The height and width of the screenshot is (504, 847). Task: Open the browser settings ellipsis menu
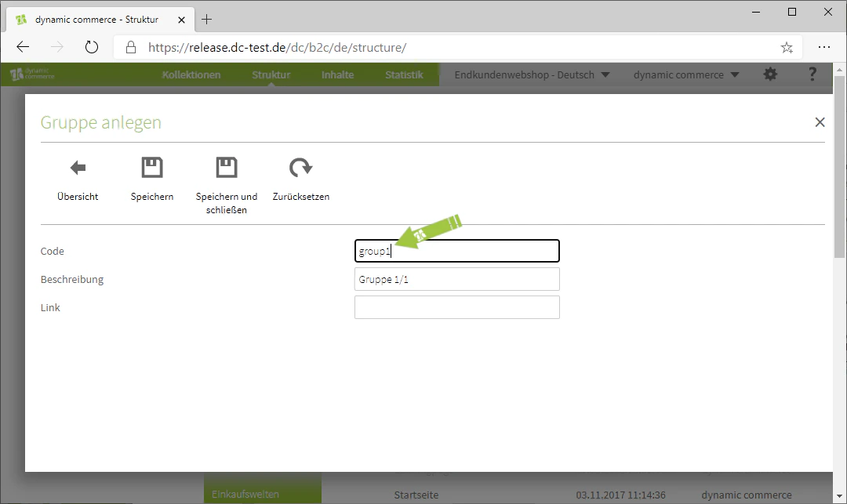click(823, 47)
